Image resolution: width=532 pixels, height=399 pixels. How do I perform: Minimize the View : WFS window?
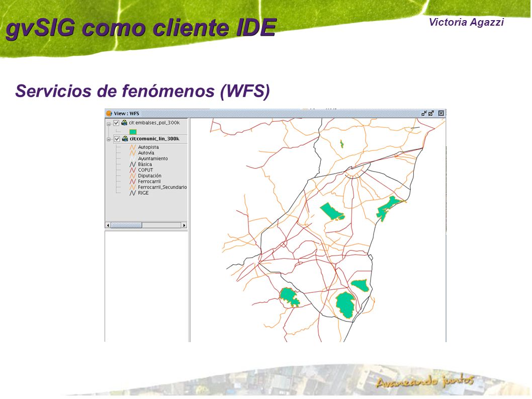pyautogui.click(x=424, y=113)
